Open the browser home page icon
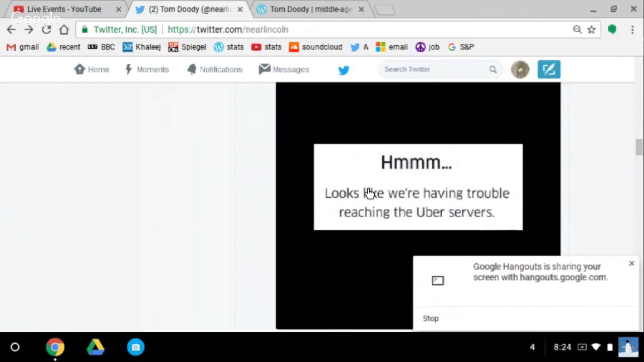Viewport: 644px width, 362px height. click(64, 30)
